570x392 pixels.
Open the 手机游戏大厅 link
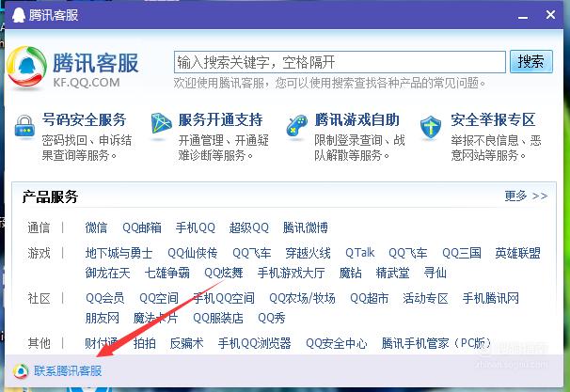(292, 273)
